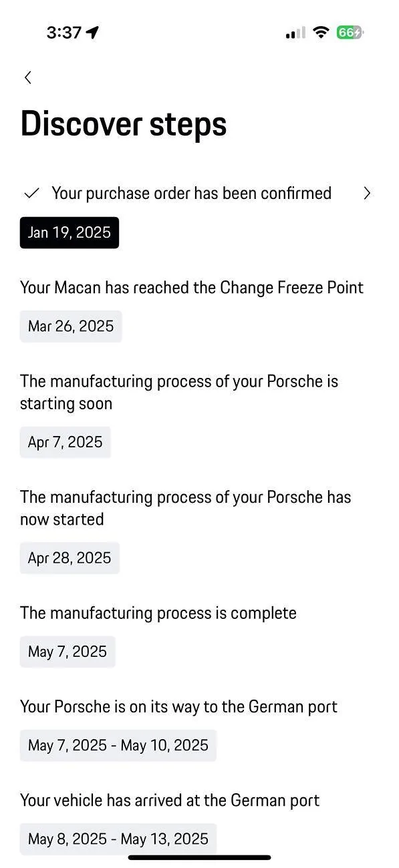Tap the home indicator bar at bottom
The width and height of the screenshot is (399, 868).
tap(200, 857)
